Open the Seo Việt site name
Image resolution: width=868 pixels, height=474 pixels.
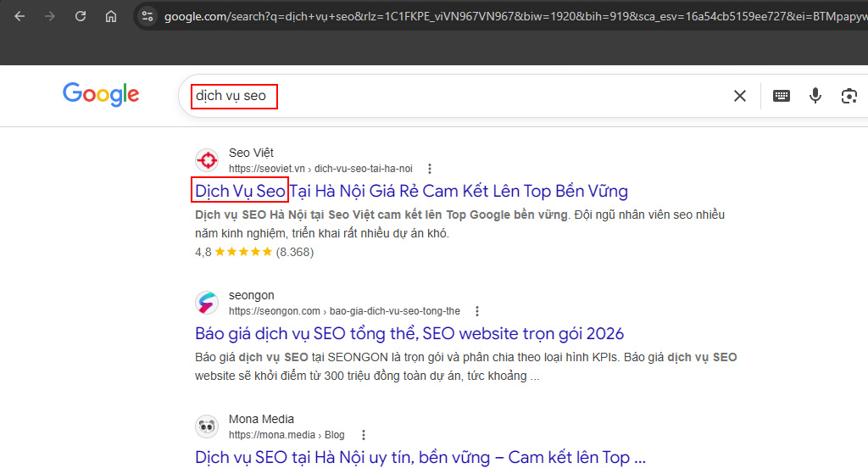click(x=251, y=153)
